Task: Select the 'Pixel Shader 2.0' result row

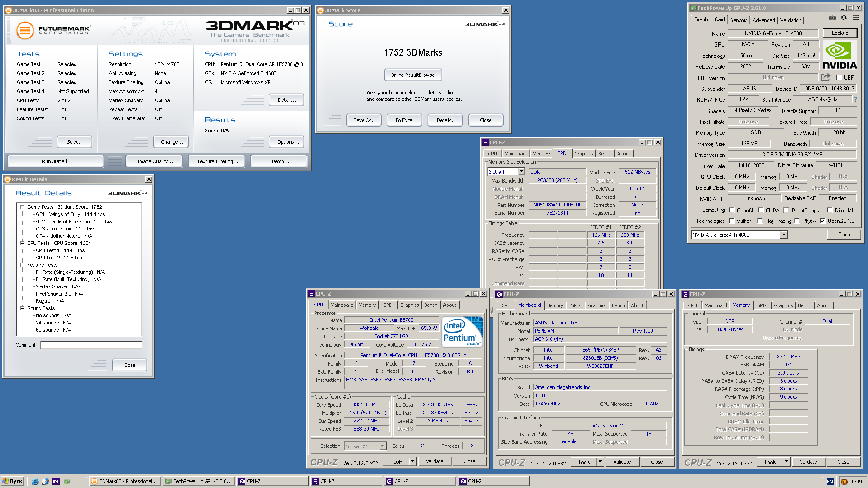Action: (59, 294)
